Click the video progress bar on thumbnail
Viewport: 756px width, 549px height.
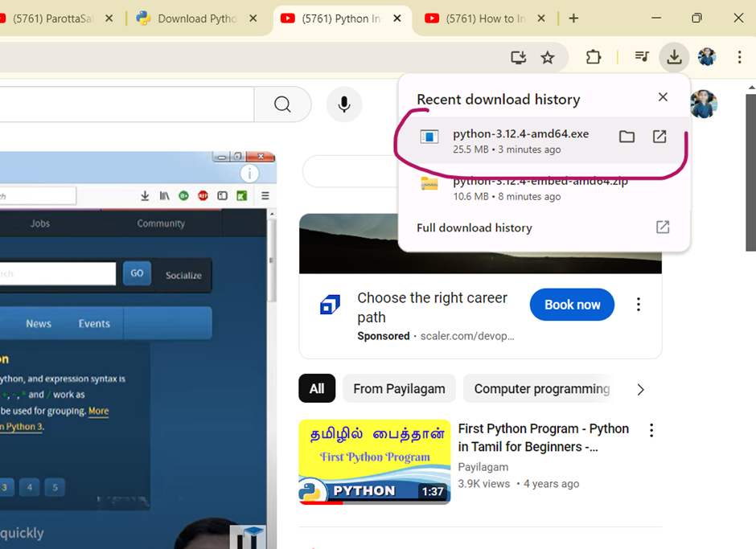coord(375,502)
